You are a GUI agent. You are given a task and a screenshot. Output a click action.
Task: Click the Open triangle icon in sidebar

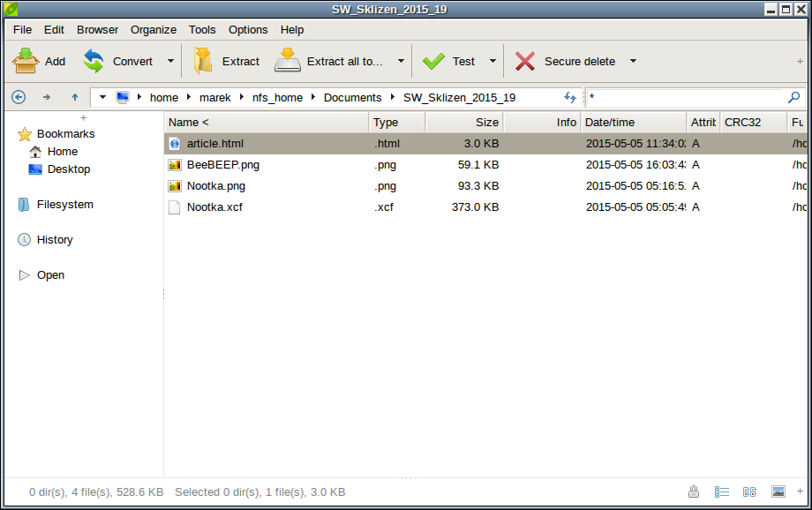pos(25,275)
